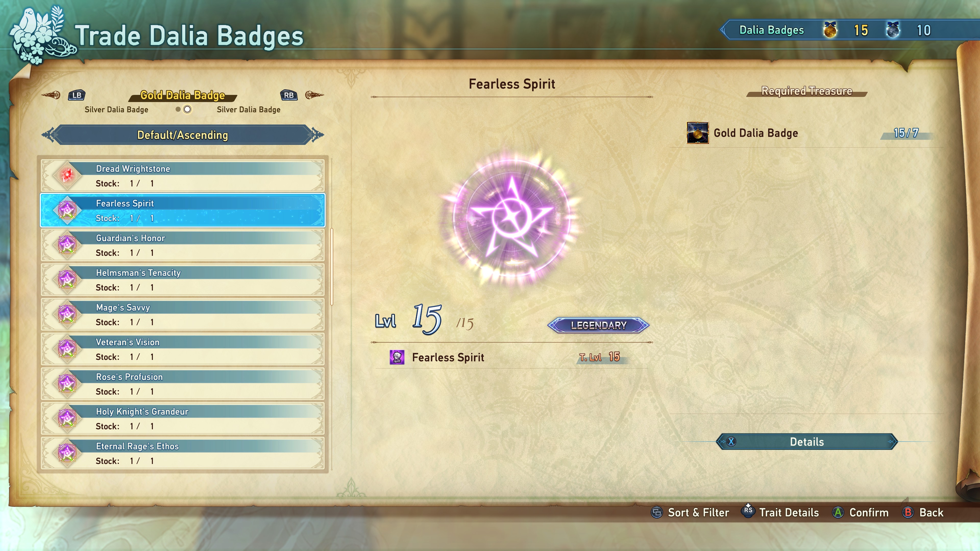Click the Fearless Spirit trait icon

(397, 357)
